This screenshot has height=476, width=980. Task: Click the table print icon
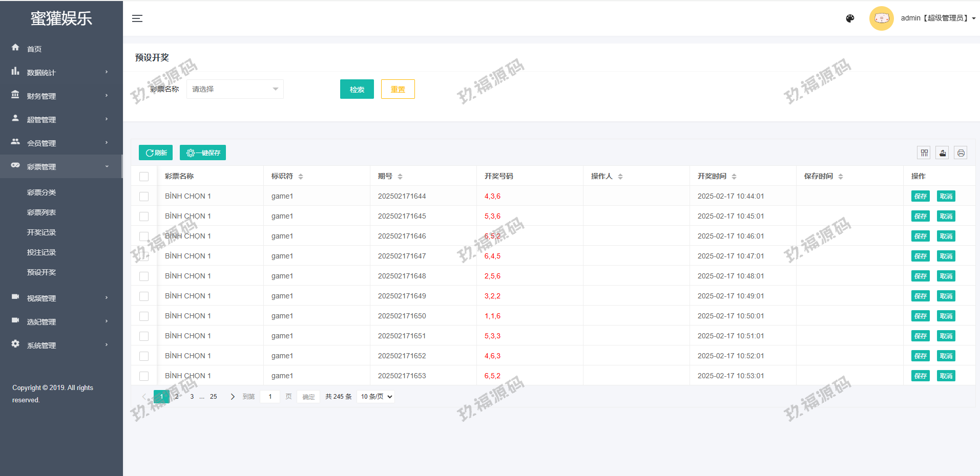(x=961, y=153)
